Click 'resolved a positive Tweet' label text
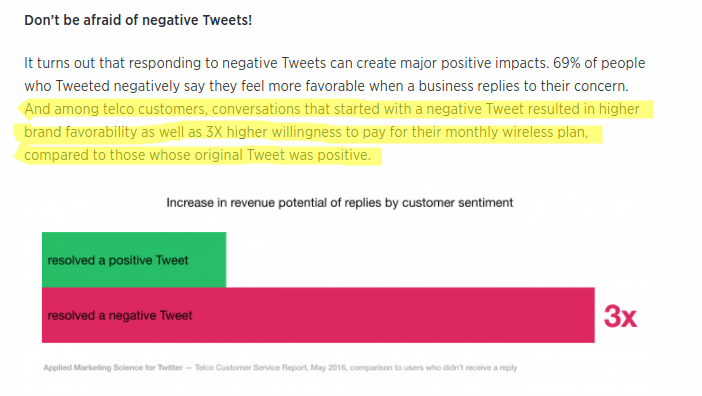Viewport: 702px width, 396px height. coord(118,260)
